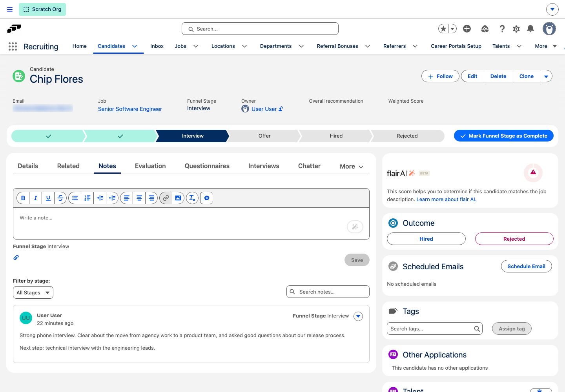This screenshot has width=565, height=392.
Task: Expand the Candidates tab dropdown chevron
Action: 135,46
